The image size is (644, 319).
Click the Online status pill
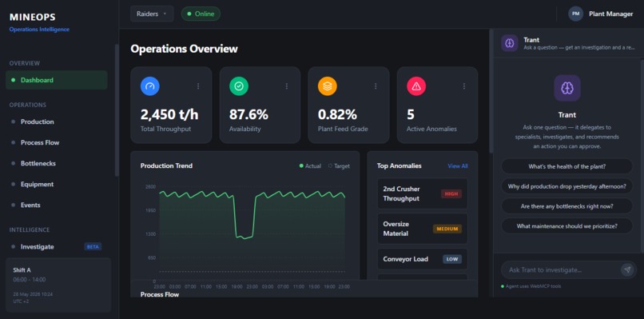pyautogui.click(x=201, y=14)
